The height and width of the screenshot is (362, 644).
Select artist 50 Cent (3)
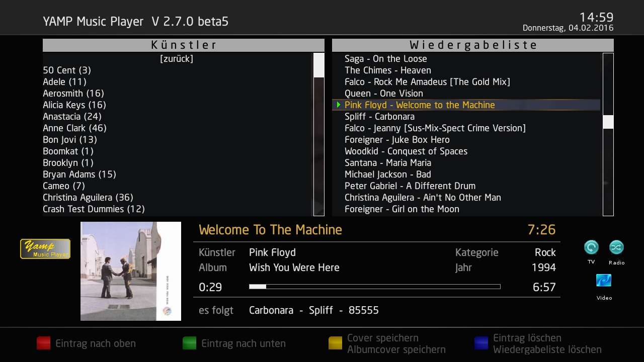[x=67, y=70]
